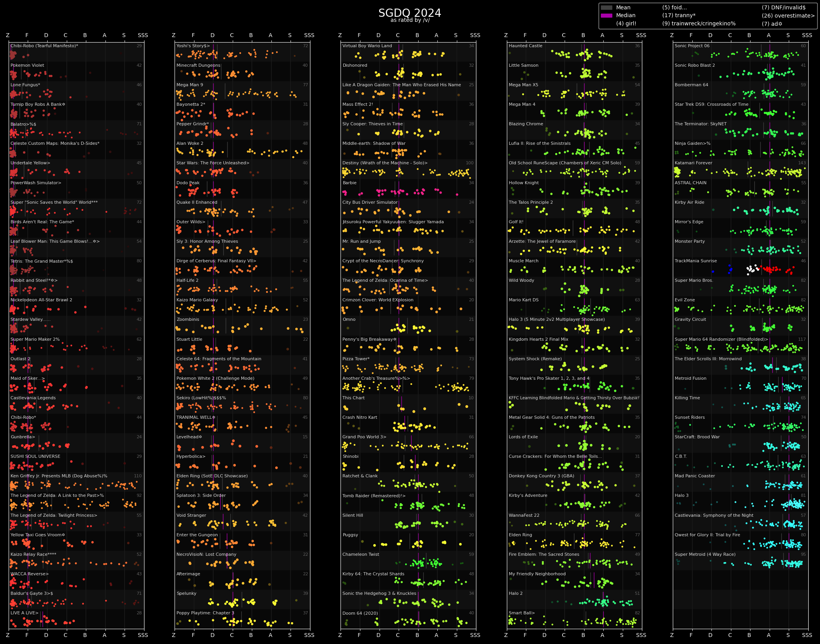Click the 'Void Stranger' row label

click(191, 515)
